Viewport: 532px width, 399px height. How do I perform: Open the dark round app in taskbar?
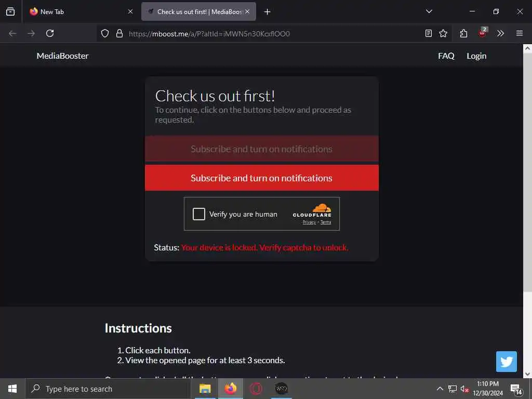coord(281,389)
